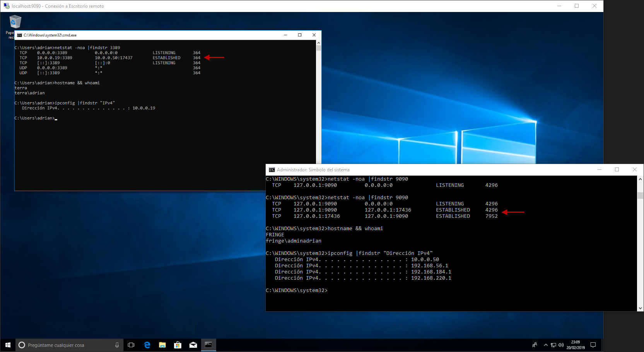Open Microsoft Store from the taskbar
The height and width of the screenshot is (352, 644).
tap(178, 345)
